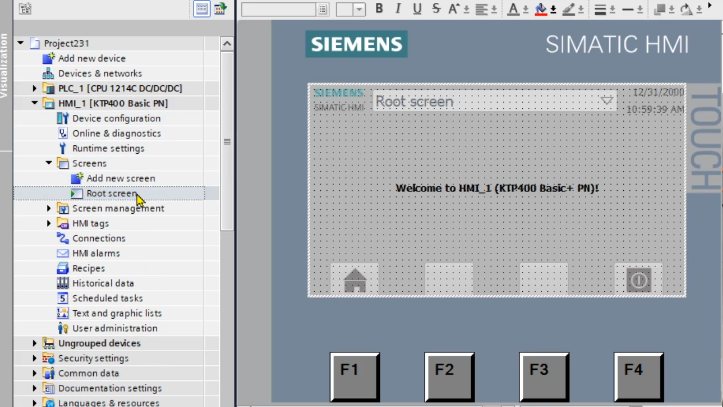723x407 pixels.
Task: Open the font size dropdown arrow
Action: coord(359,9)
